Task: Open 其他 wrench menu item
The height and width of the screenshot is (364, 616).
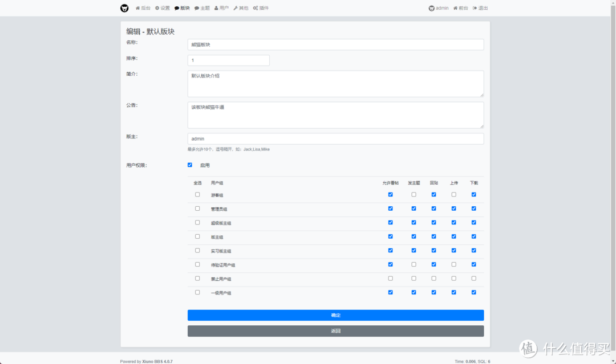Action: click(236, 8)
